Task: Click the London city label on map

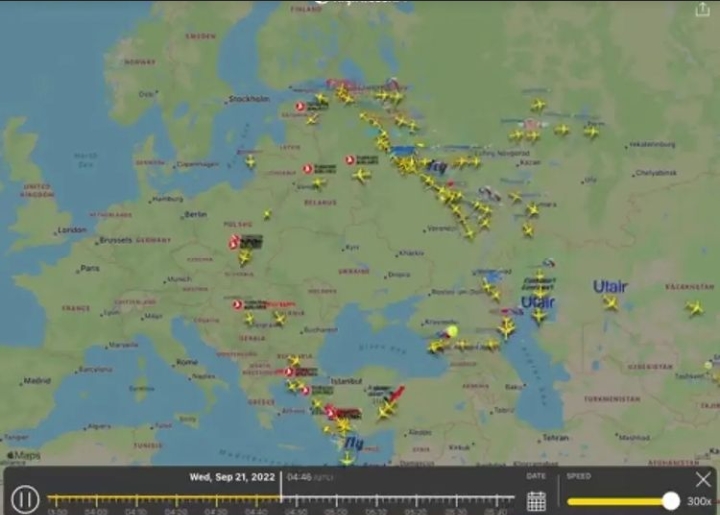Action: [71, 230]
